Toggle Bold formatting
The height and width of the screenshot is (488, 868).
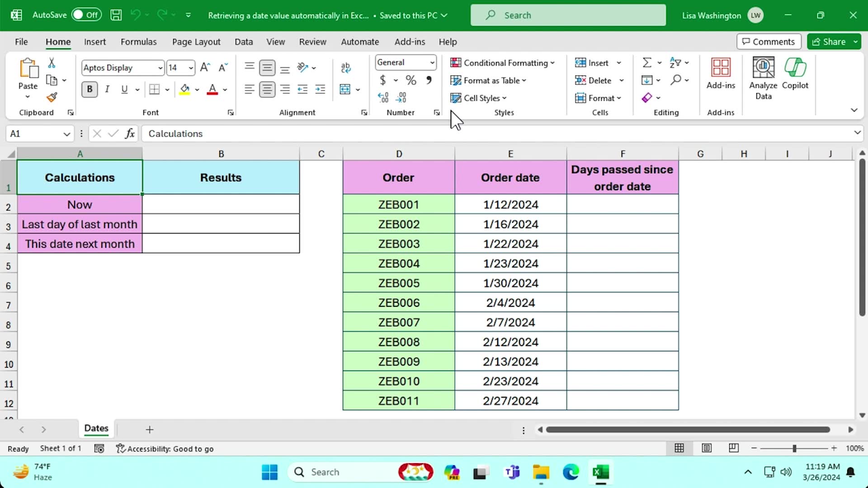click(90, 89)
